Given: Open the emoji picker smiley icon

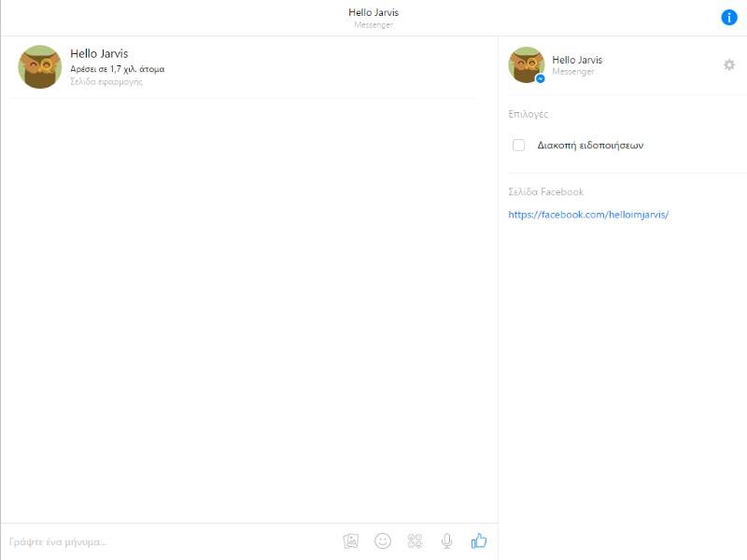Looking at the screenshot, I should [x=383, y=540].
